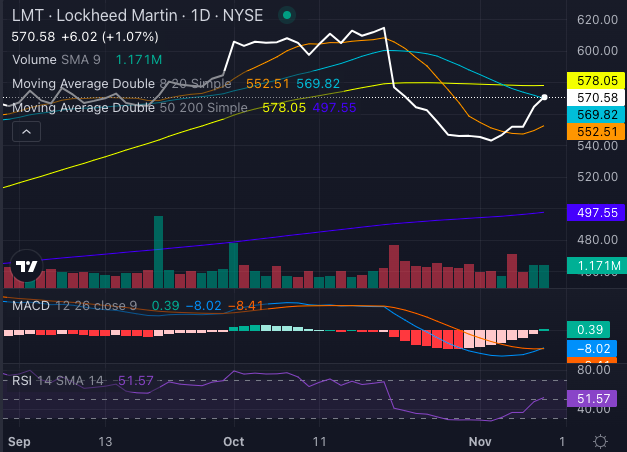Open chart settings gear icon
This screenshot has height=452, width=627.
[x=600, y=440]
